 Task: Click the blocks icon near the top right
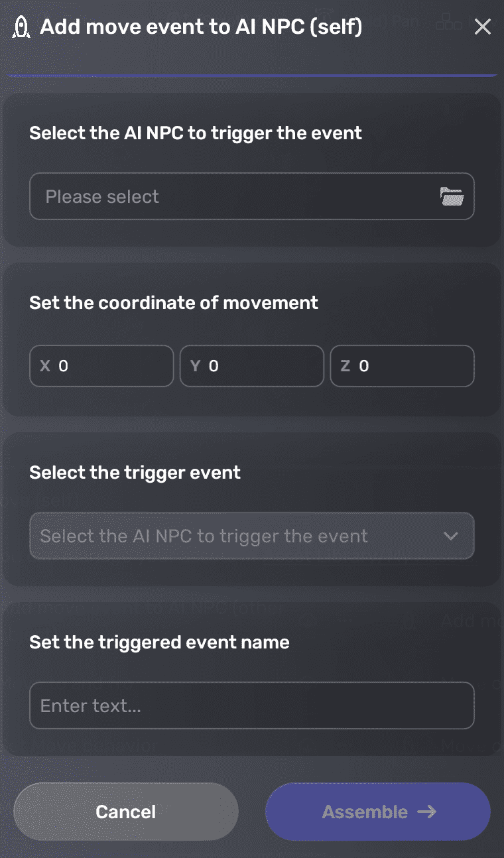tap(448, 22)
